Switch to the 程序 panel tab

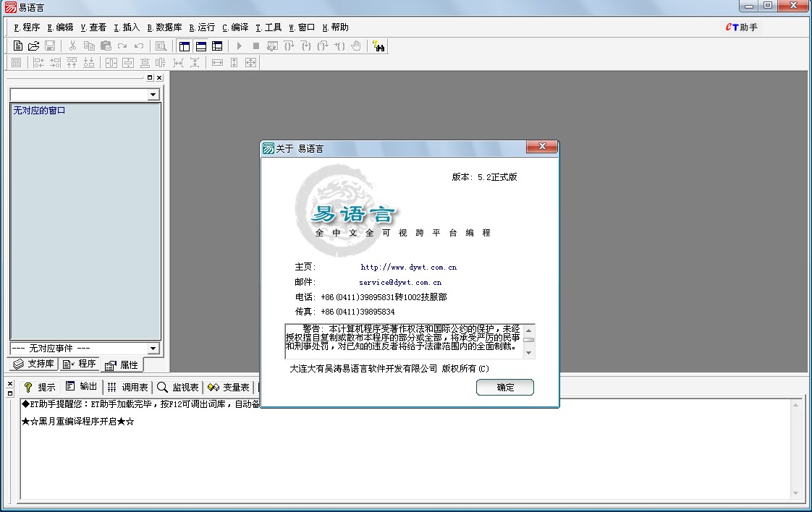point(79,364)
